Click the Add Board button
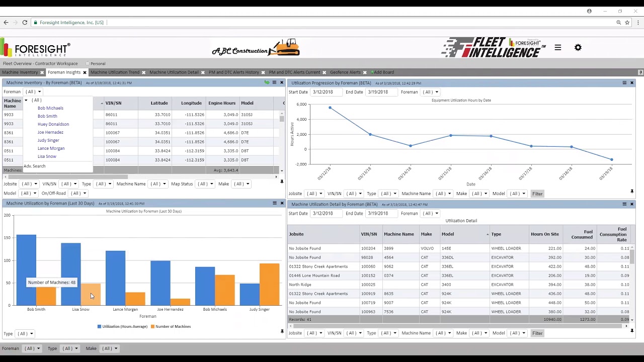 [382, 72]
